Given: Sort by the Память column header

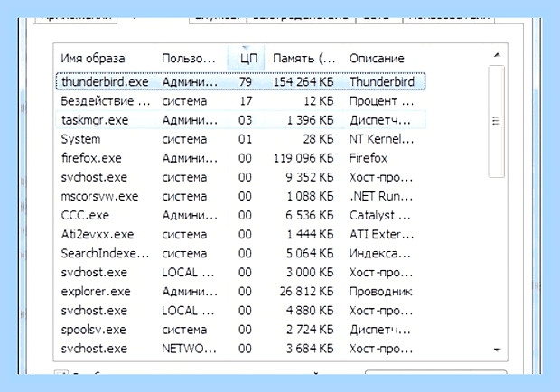Looking at the screenshot, I should click(x=304, y=58).
